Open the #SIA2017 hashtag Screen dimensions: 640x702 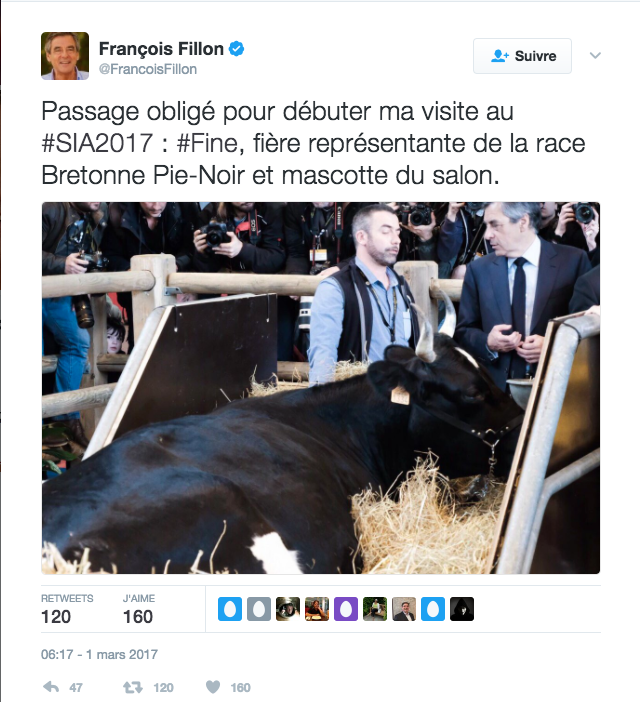point(98,143)
